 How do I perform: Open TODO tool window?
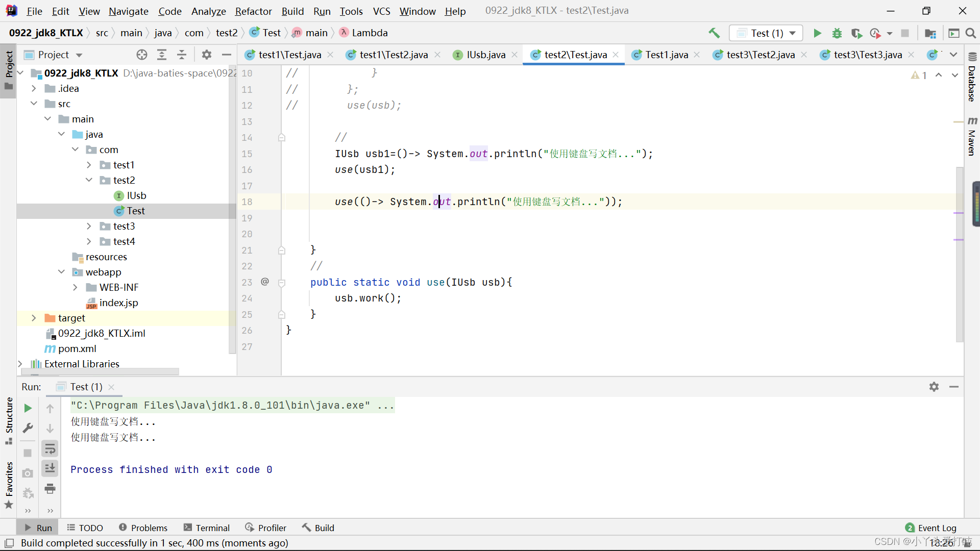(x=85, y=528)
